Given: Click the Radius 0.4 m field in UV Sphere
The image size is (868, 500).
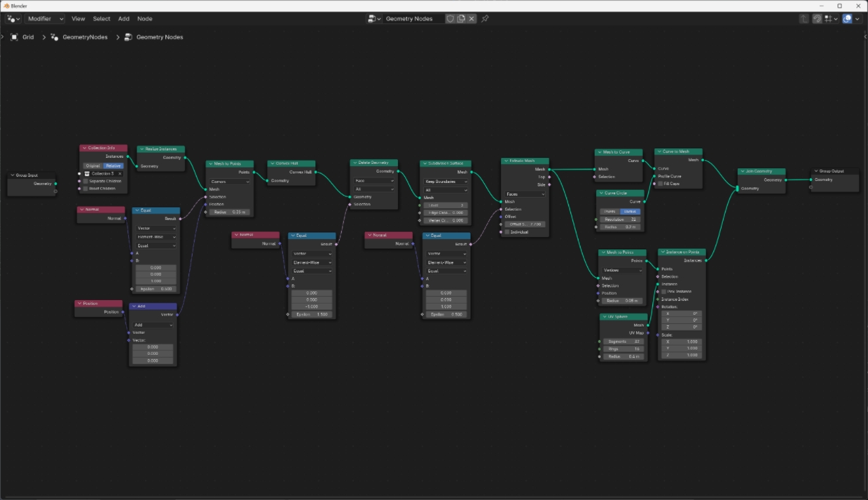Looking at the screenshot, I should click(x=623, y=356).
